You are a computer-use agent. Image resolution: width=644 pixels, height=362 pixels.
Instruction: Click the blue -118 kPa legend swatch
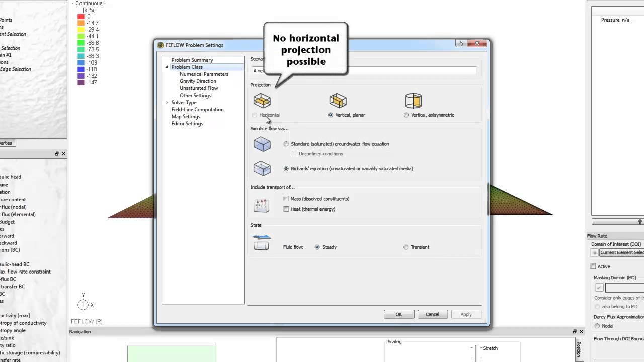point(81,69)
